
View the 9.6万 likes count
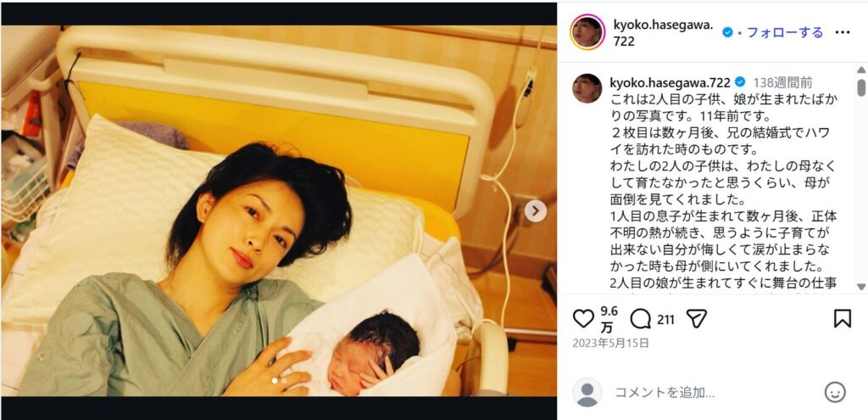609,318
